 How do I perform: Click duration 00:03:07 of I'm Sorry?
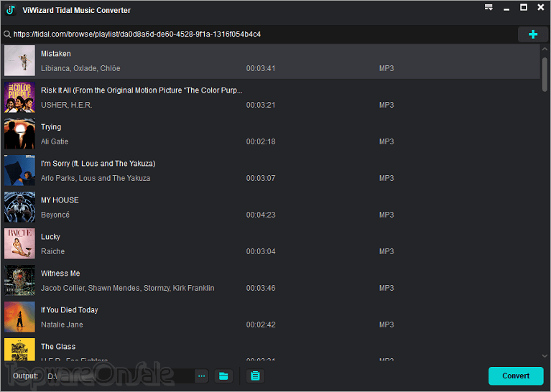261,178
